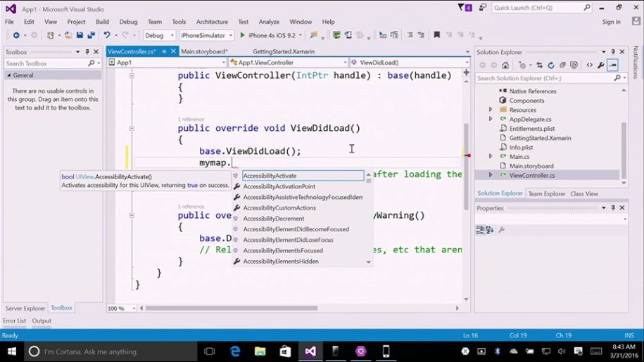Image resolution: width=644 pixels, height=362 pixels.
Task: Open File Explorer from the taskbar
Action: pos(260,351)
